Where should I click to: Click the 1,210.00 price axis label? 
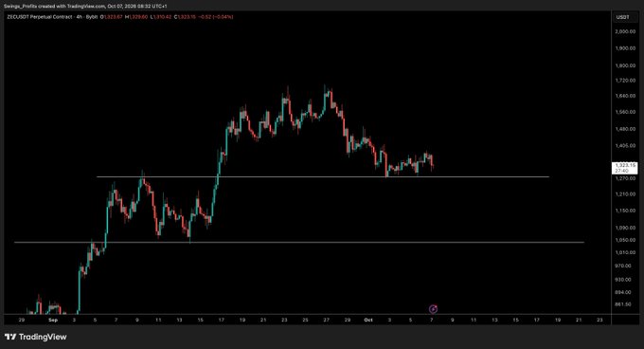[625, 194]
